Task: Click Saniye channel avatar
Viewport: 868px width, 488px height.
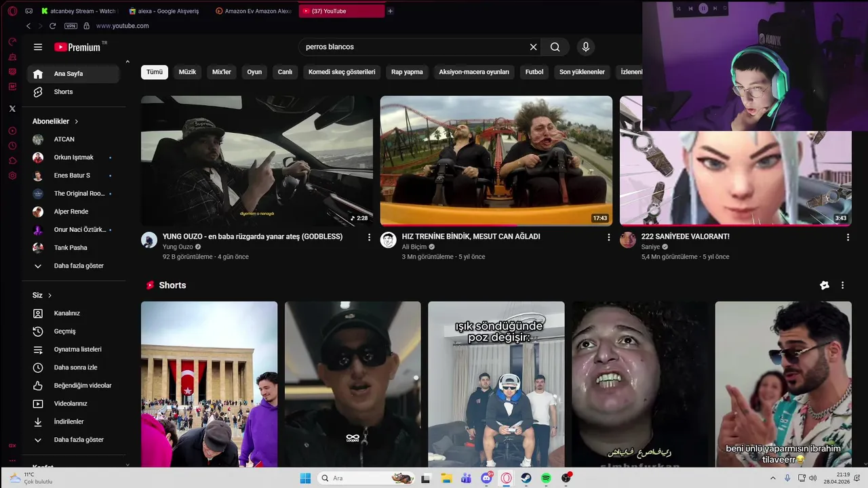Action: click(628, 240)
